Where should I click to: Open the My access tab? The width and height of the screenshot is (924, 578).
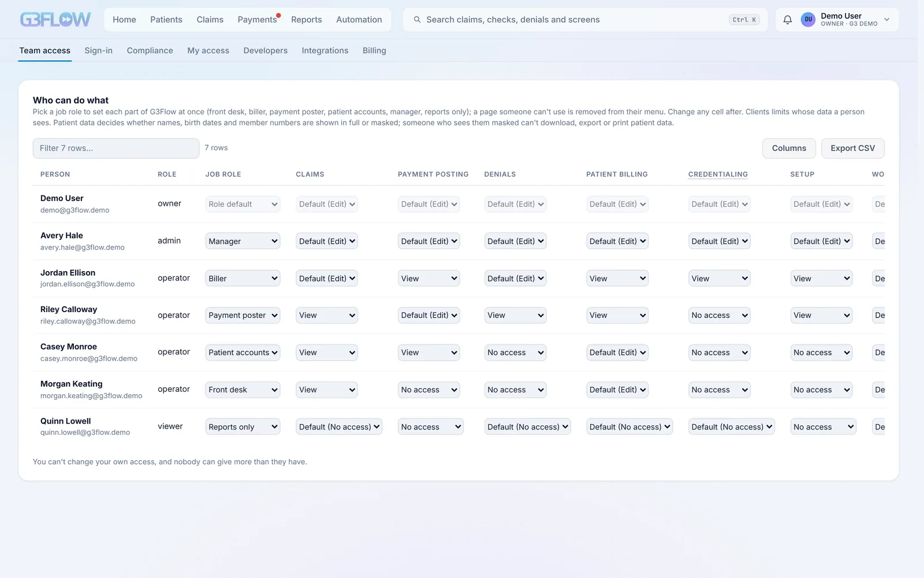click(x=208, y=51)
